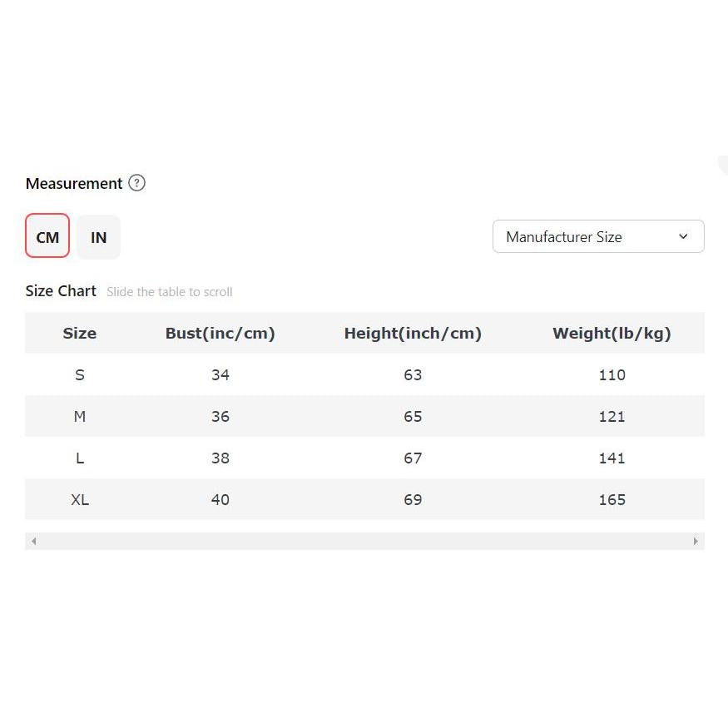The height and width of the screenshot is (728, 728).
Task: Click the bust value 40 in XL row
Action: pyautogui.click(x=220, y=499)
